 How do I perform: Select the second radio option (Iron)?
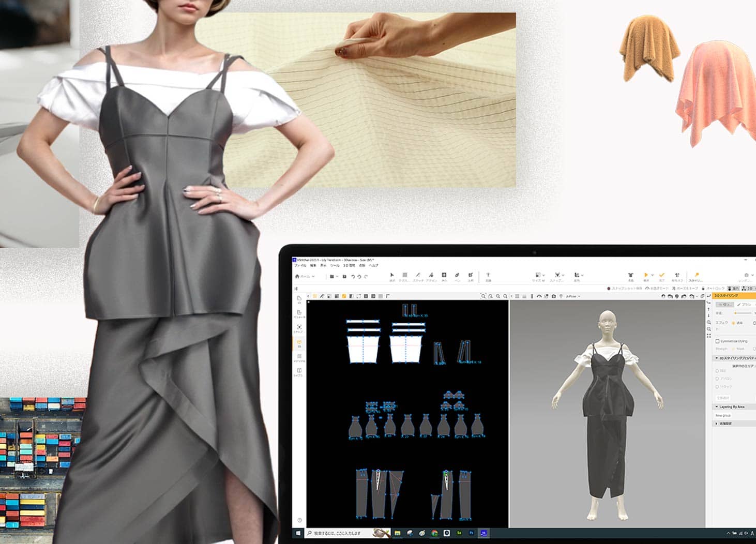coord(717,379)
